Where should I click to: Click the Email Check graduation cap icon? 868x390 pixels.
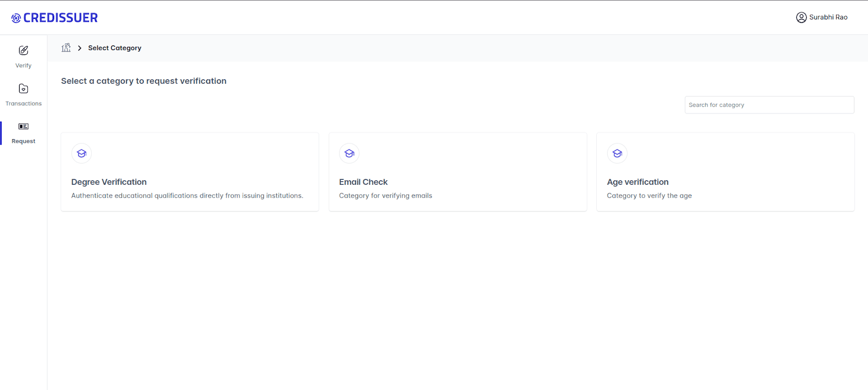coord(349,153)
